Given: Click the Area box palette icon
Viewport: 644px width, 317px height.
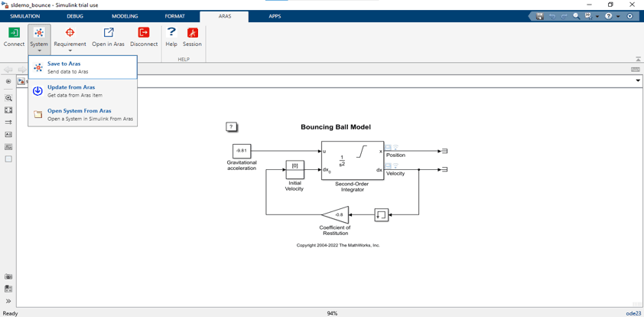Looking at the screenshot, I should 8,159.
